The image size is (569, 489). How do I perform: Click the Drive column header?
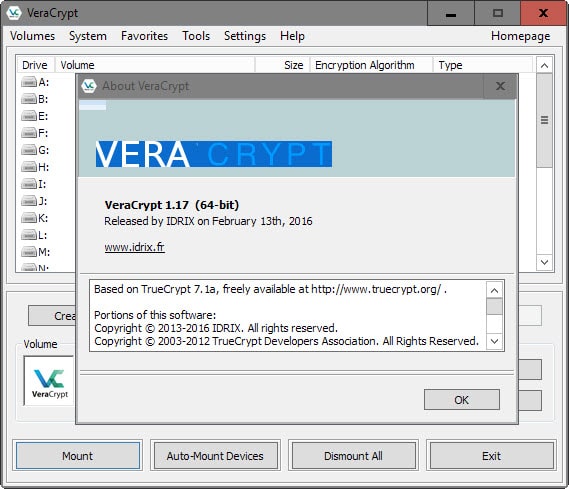click(x=35, y=65)
